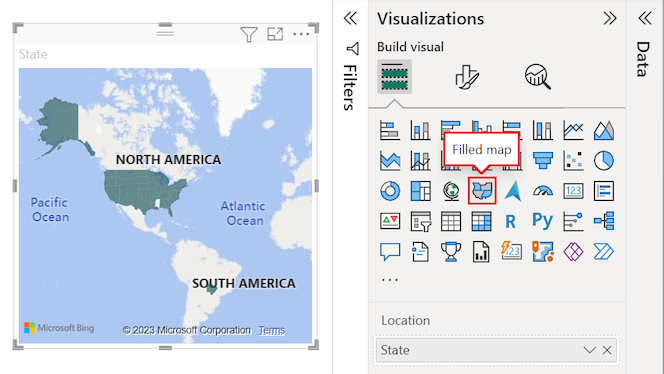
Task: Select the Metrics trophy visual
Action: pos(451,252)
